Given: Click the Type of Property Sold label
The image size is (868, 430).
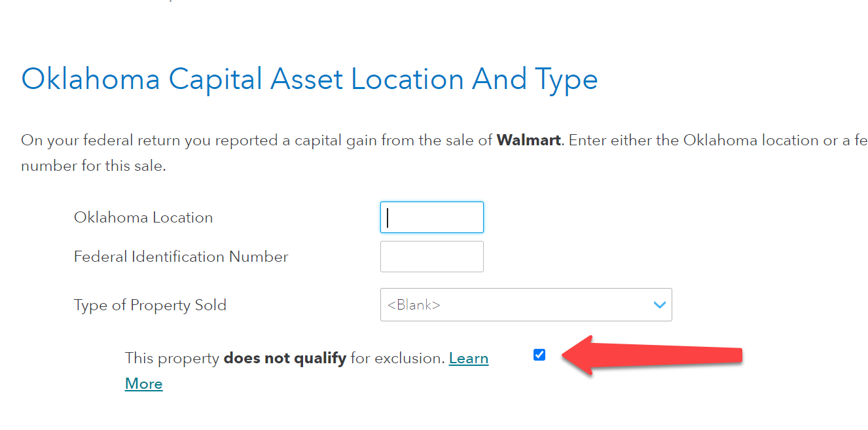Looking at the screenshot, I should pos(150,305).
